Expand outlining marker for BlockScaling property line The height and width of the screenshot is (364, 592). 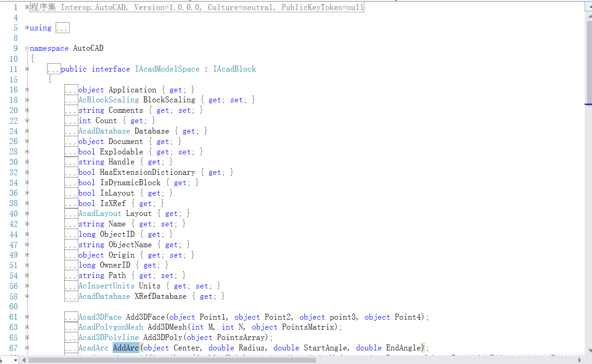point(27,100)
